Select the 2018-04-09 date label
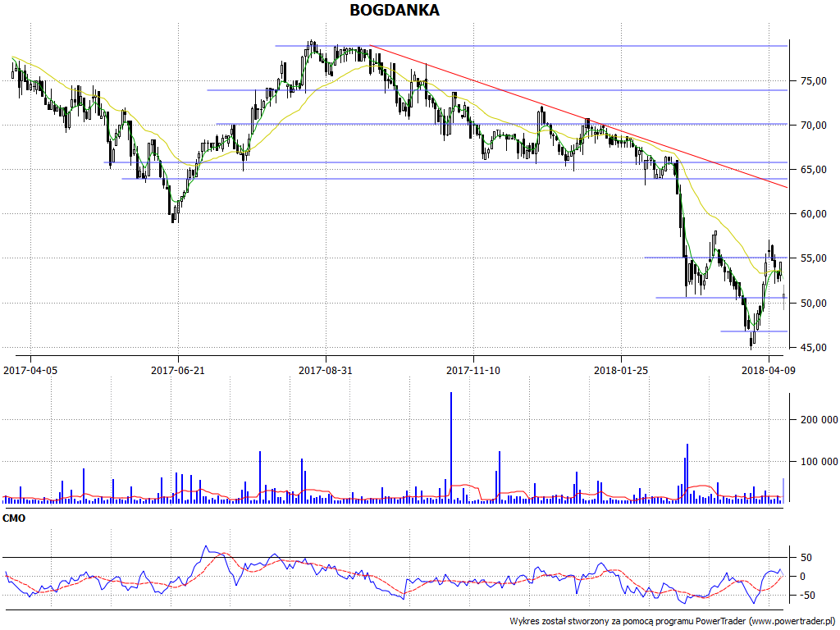This screenshot has height=630, width=840. 768,370
